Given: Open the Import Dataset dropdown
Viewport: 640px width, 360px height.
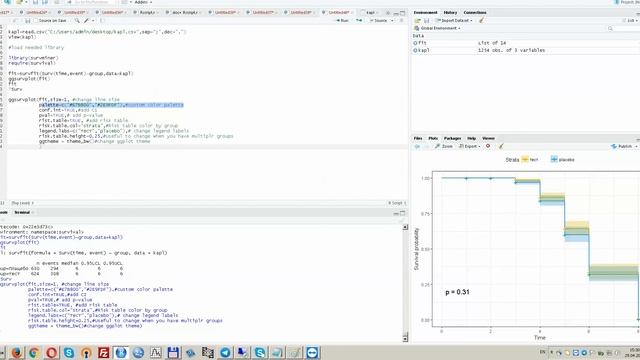Looking at the screenshot, I should (x=455, y=20).
